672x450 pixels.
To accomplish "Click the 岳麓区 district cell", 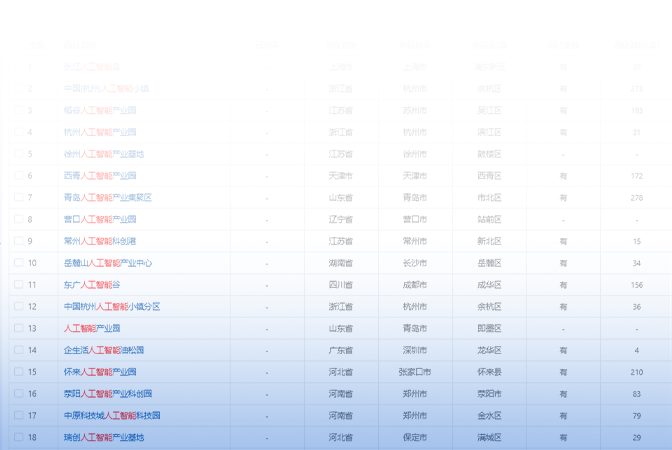I will (489, 263).
